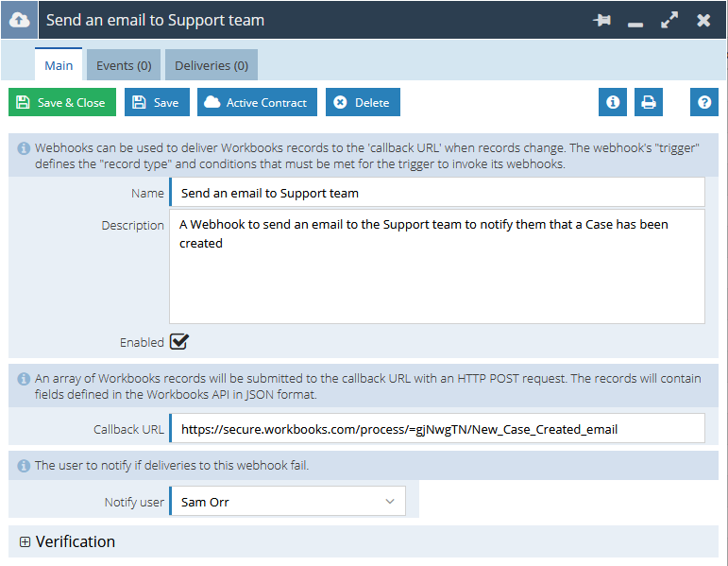Screen dimensions: 728x566
Task: Toggle the Enabled checkbox
Action: (x=179, y=341)
